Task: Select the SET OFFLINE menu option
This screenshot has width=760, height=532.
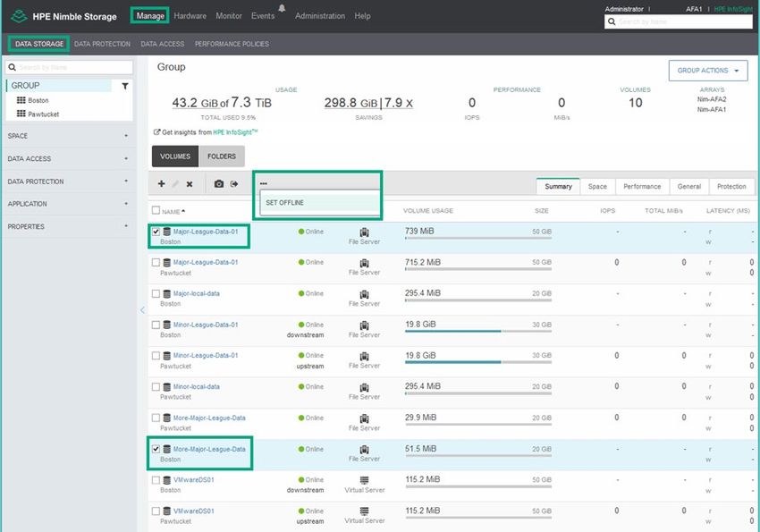Action: point(320,203)
